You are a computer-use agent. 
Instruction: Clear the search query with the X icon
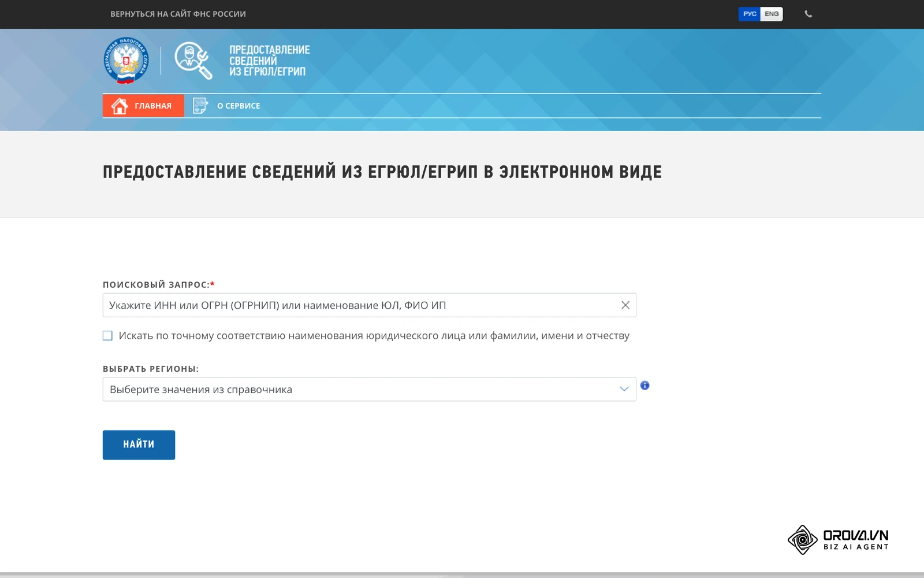[x=625, y=305]
